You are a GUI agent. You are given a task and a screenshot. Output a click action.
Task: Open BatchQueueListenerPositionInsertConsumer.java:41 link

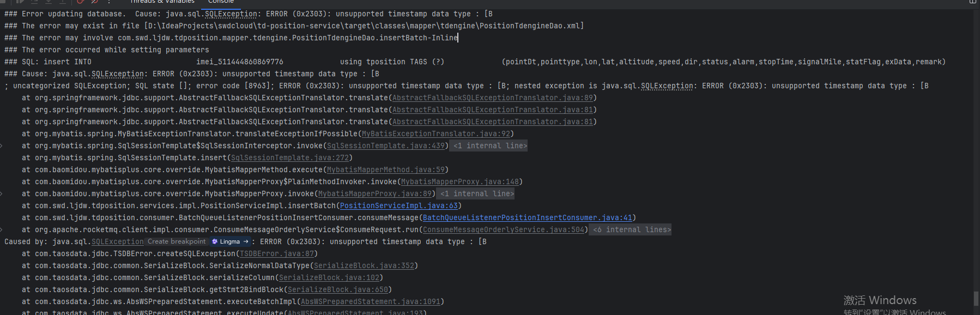coord(527,218)
